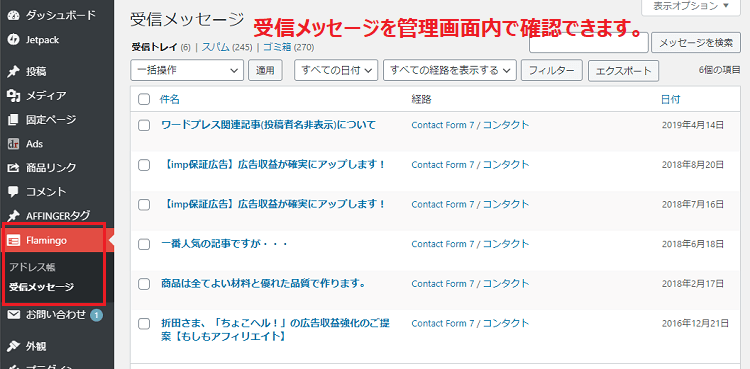Open the すべての経路を表示する channel dropdown
This screenshot has height=369, width=750.
pos(450,70)
